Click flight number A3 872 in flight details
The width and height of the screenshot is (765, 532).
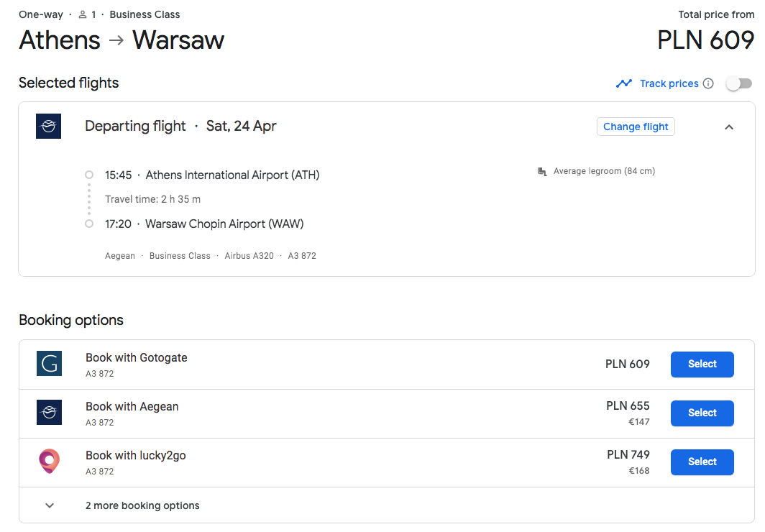click(x=302, y=255)
